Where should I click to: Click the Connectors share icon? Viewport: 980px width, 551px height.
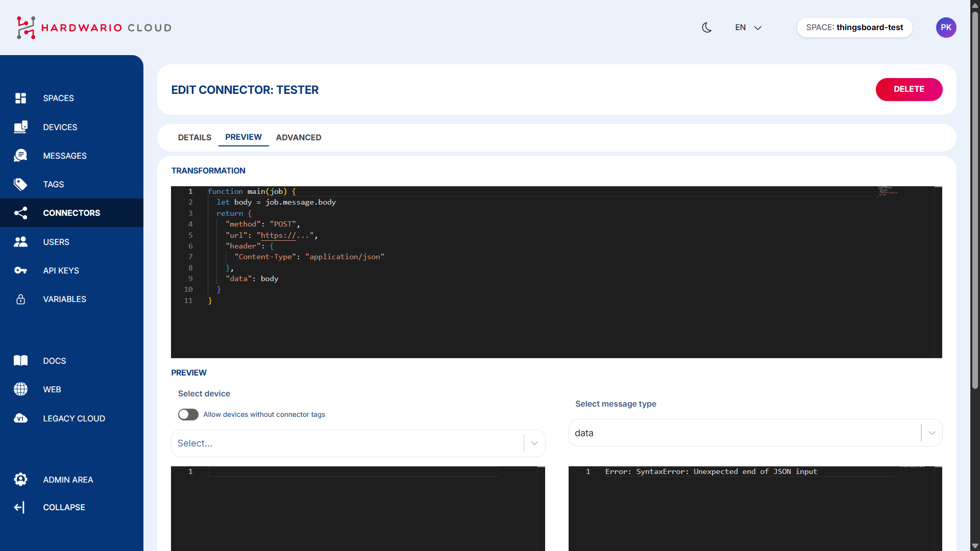pos(20,213)
